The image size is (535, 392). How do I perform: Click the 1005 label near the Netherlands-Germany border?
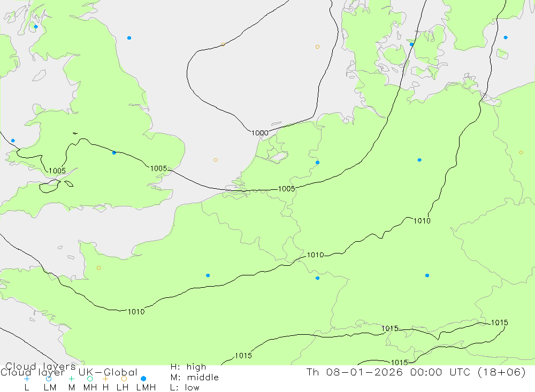coord(287,189)
